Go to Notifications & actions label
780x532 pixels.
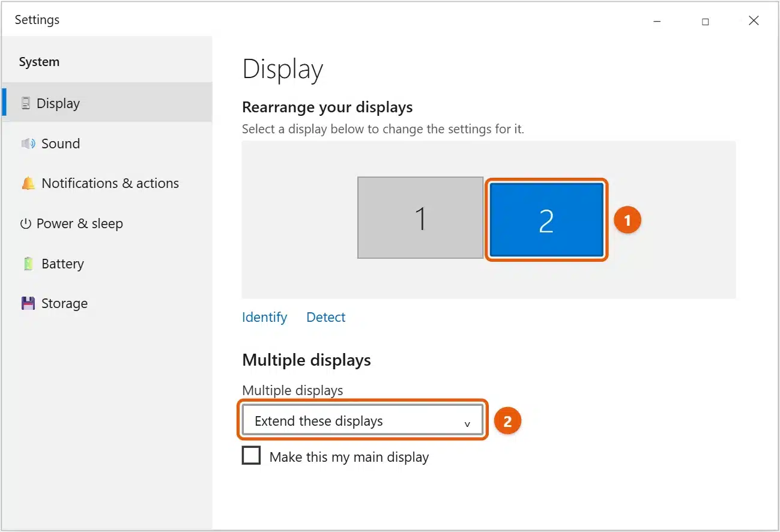point(110,183)
